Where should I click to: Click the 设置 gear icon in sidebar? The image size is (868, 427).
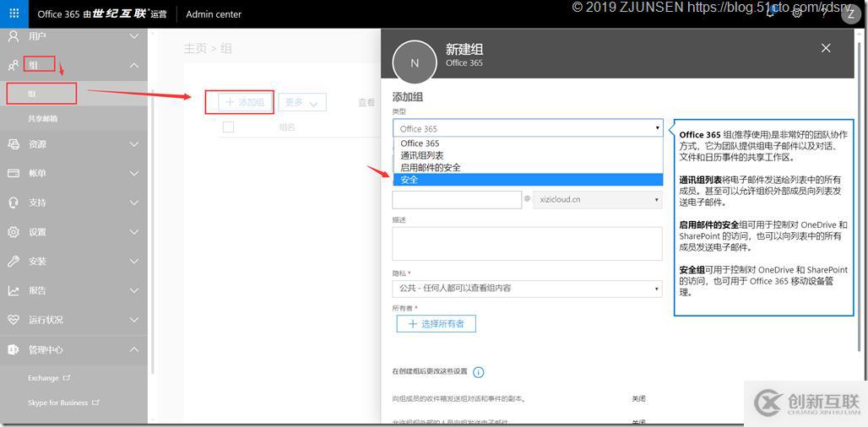click(x=14, y=232)
